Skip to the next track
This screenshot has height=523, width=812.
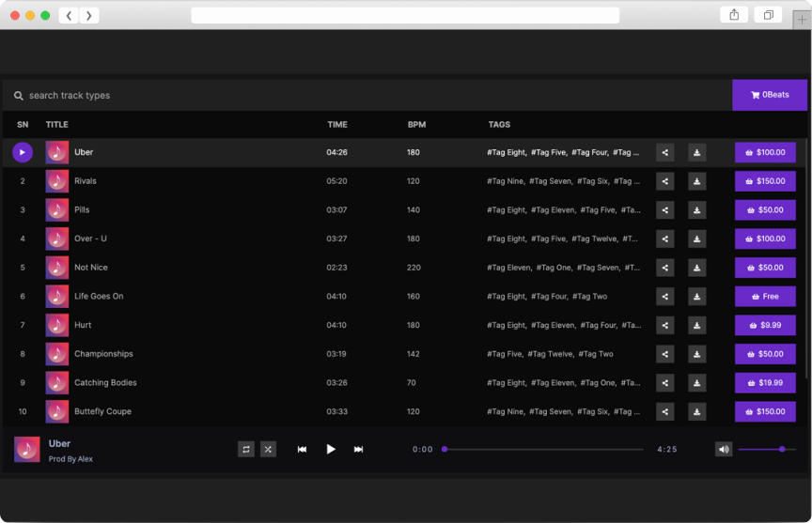click(358, 450)
